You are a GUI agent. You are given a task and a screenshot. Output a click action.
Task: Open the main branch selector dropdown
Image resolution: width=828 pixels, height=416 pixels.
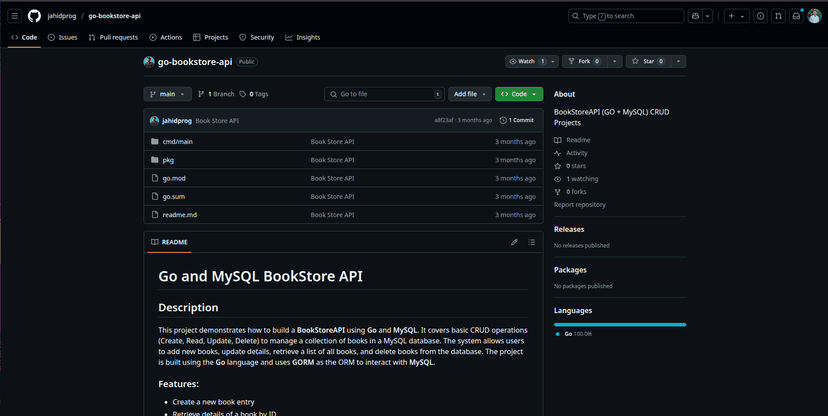pyautogui.click(x=167, y=94)
